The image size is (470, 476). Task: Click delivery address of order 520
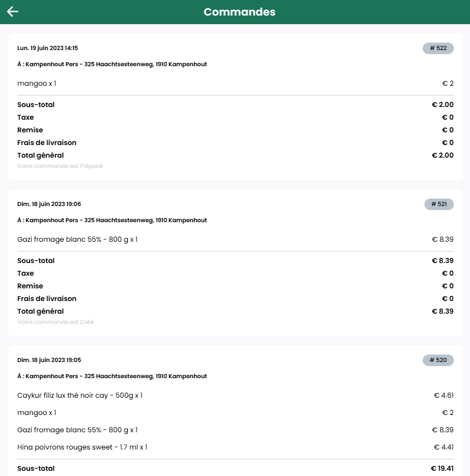[x=112, y=376]
